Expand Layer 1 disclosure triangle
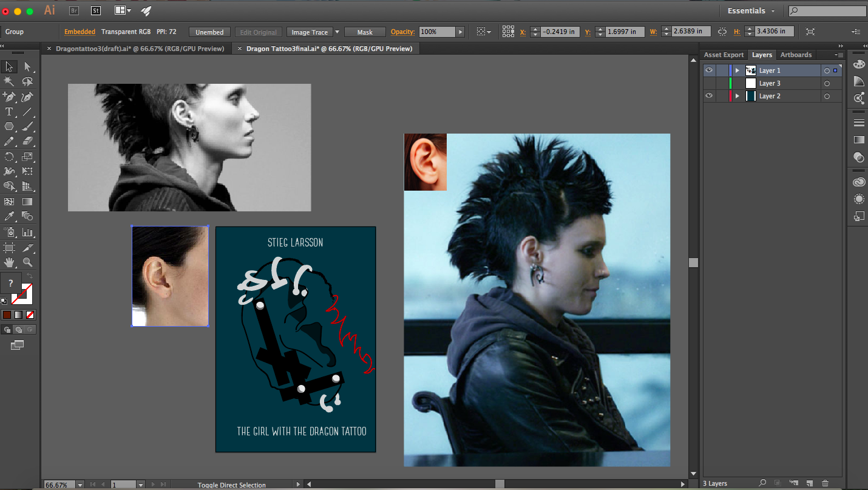 [737, 70]
